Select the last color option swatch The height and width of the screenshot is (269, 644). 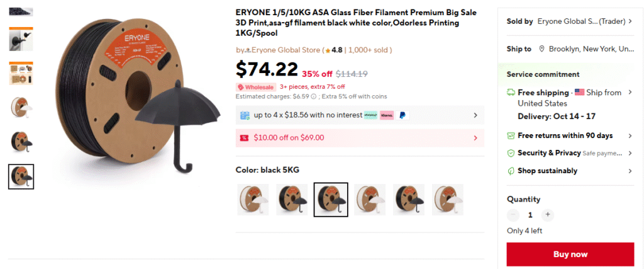(447, 199)
